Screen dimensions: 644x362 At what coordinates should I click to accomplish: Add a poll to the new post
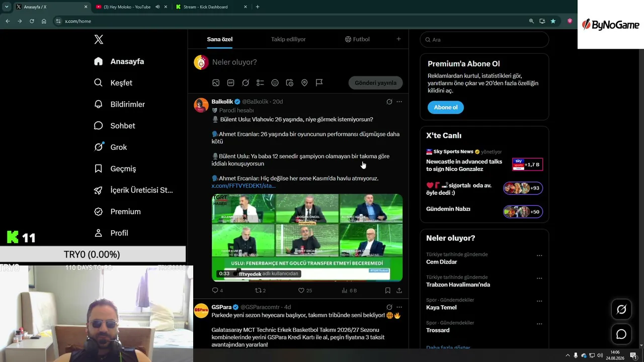260,83
